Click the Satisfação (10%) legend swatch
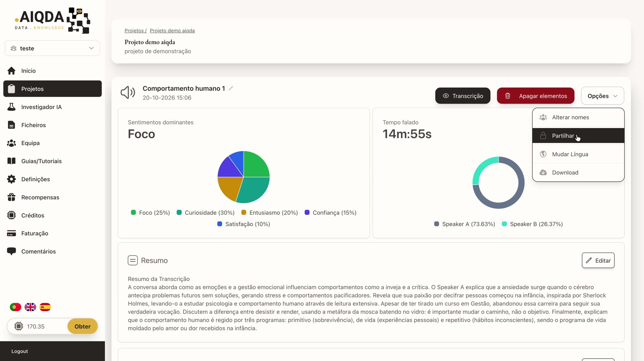The height and width of the screenshot is (361, 644). (x=220, y=224)
